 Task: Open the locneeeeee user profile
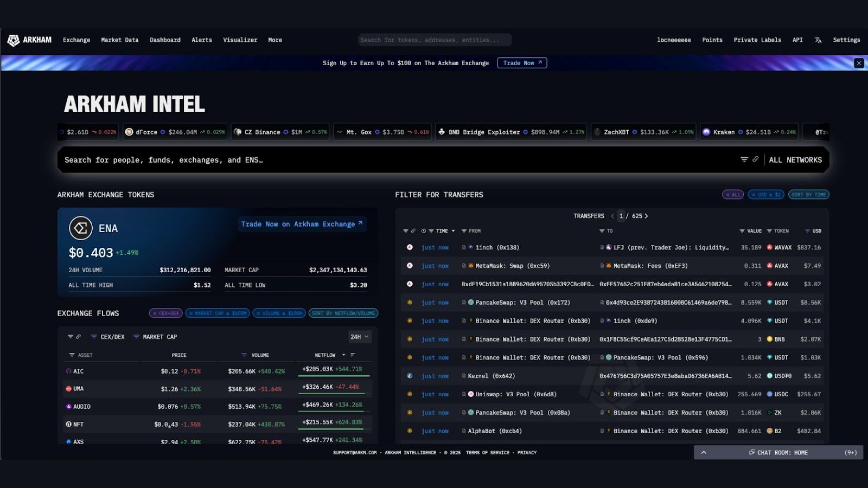pyautogui.click(x=674, y=40)
